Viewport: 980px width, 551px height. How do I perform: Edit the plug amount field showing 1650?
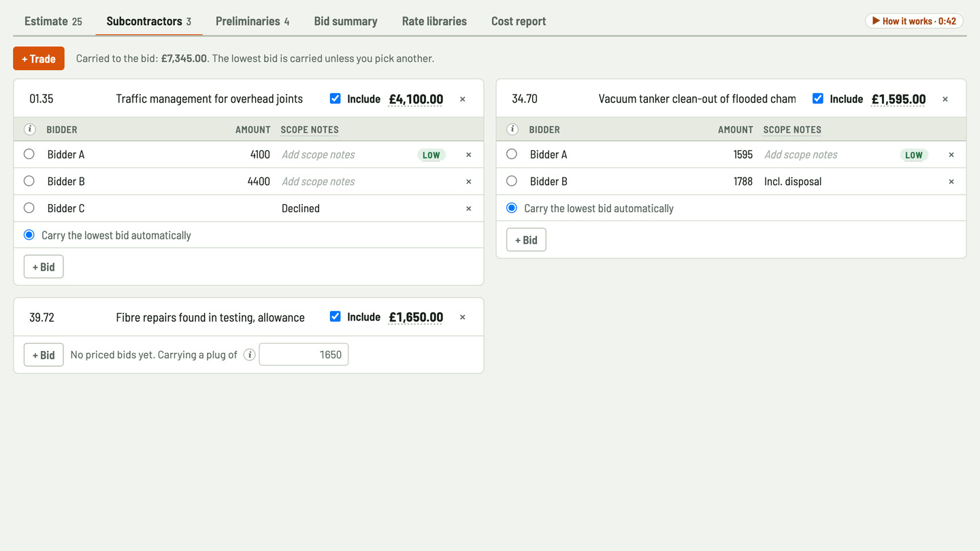coord(304,354)
